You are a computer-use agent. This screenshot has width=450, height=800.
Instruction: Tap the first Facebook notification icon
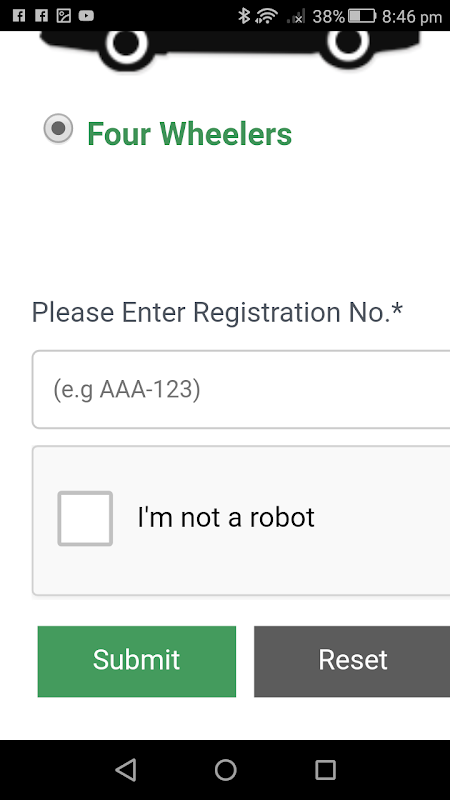(x=19, y=16)
